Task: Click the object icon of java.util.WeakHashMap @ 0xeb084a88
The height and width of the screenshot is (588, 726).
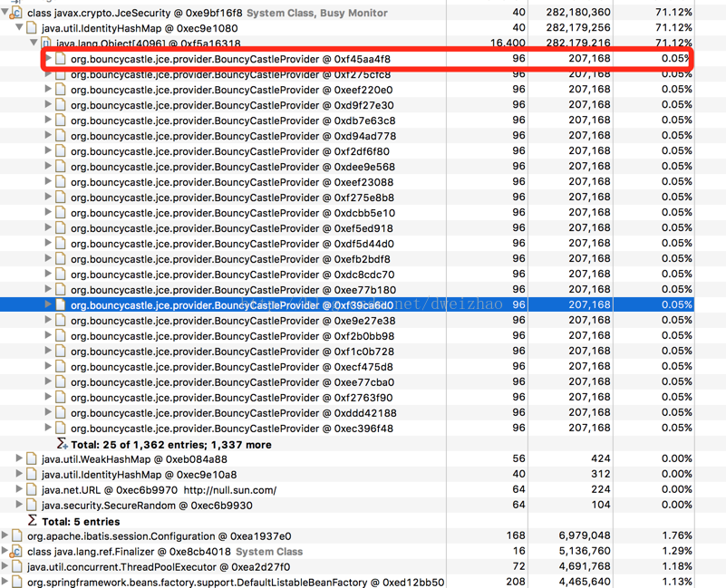Action: (31, 458)
